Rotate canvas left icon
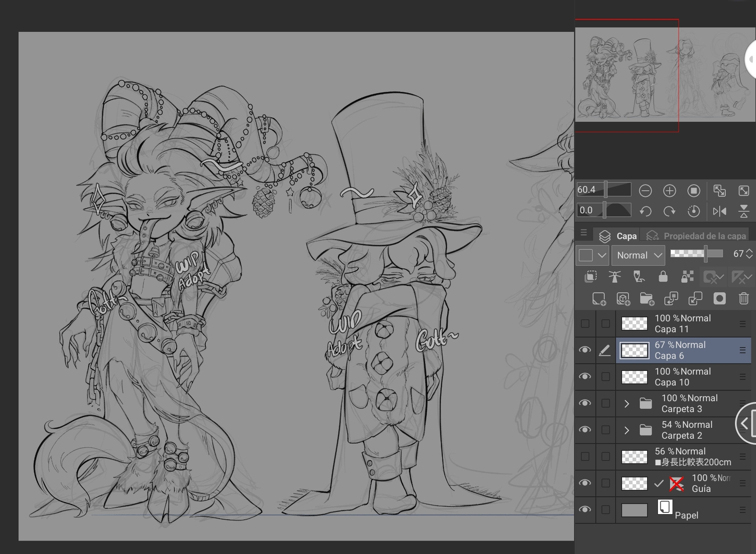Image resolution: width=756 pixels, height=554 pixels. click(x=645, y=211)
